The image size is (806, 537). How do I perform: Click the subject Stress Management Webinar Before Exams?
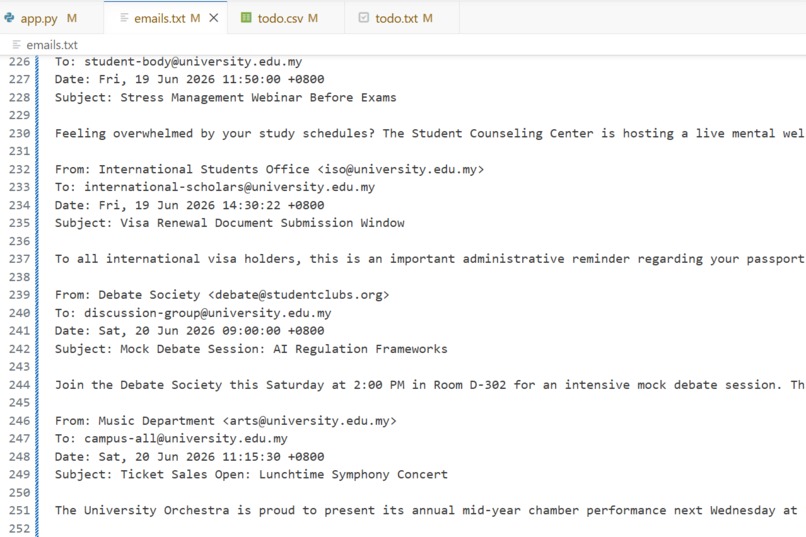258,98
